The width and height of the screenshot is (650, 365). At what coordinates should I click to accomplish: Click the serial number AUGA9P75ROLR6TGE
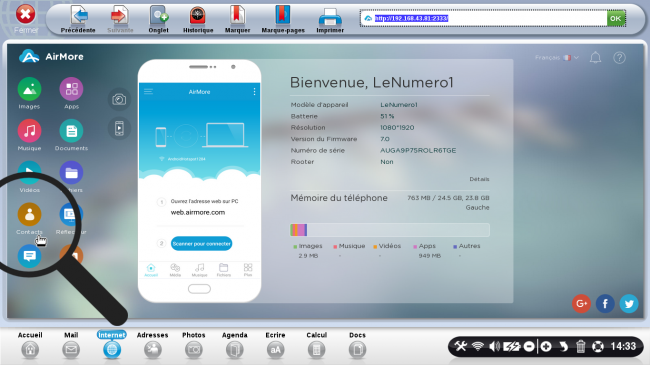click(x=418, y=150)
